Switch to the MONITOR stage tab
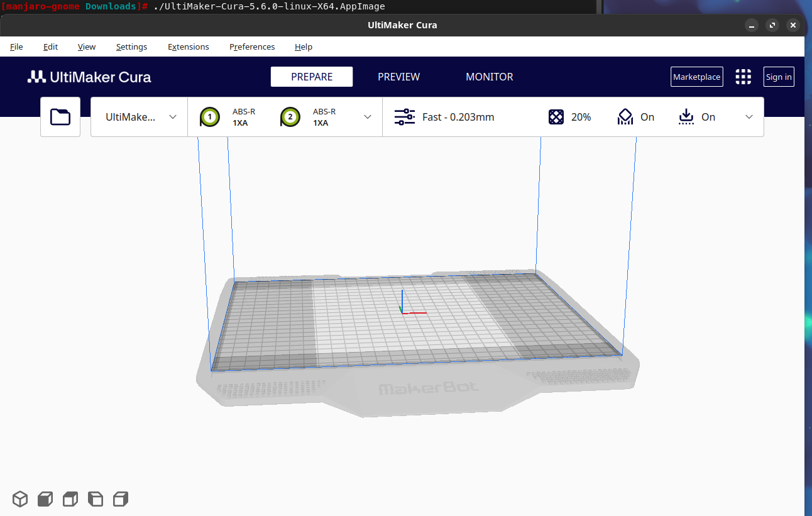The width and height of the screenshot is (812, 516). pyautogui.click(x=489, y=77)
